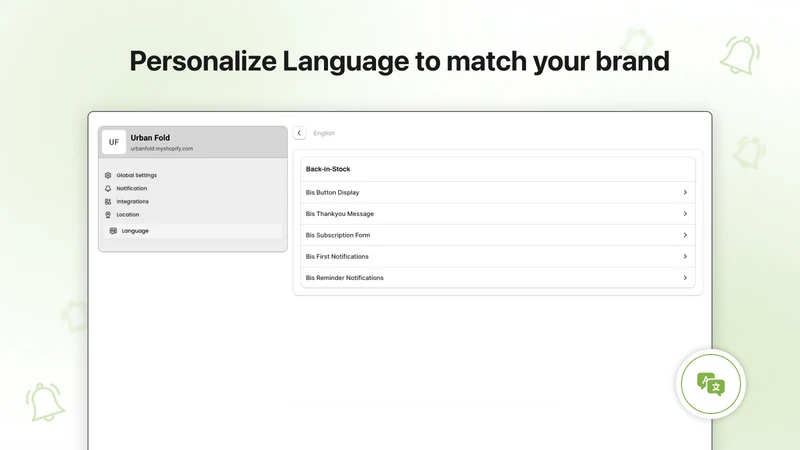The height and width of the screenshot is (450, 800).
Task: Select Integrations in the sidebar
Action: pos(133,202)
